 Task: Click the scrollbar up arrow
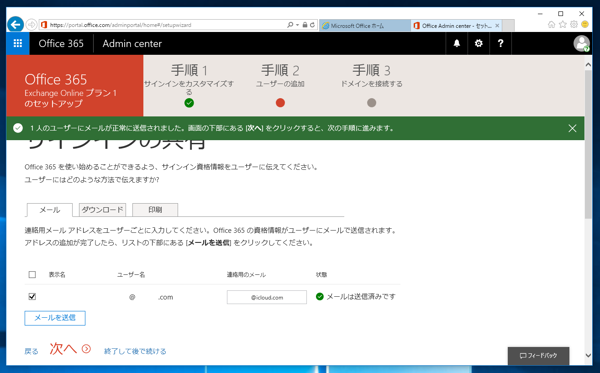(588, 65)
